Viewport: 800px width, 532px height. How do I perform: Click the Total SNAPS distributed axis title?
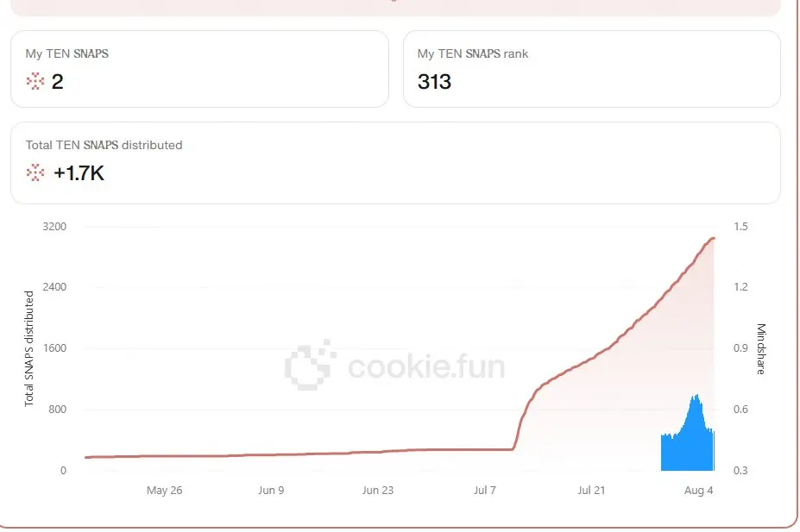29,348
